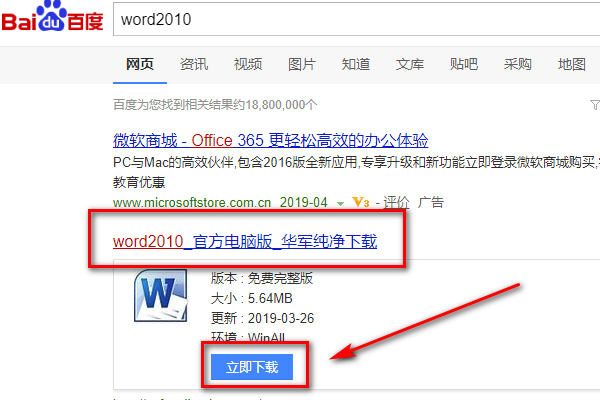Open the 视频 tab
The image size is (600, 400).
coord(248,64)
